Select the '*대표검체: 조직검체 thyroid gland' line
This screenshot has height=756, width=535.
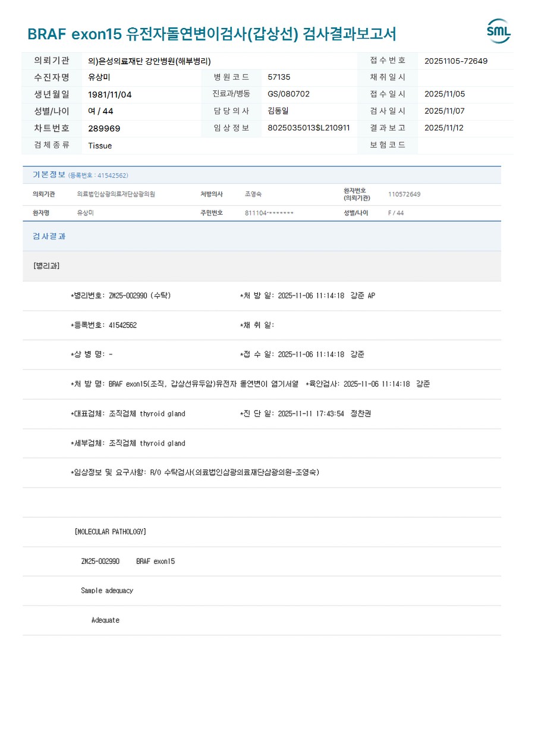point(128,413)
